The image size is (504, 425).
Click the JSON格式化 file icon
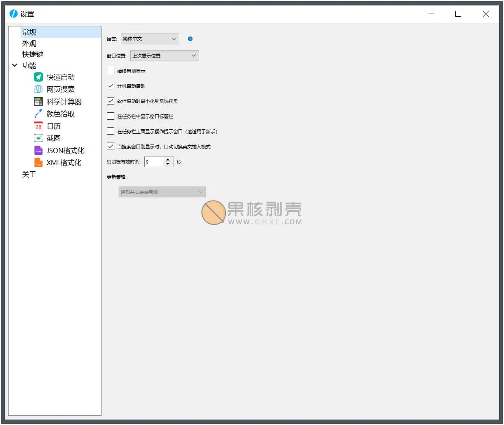point(38,150)
